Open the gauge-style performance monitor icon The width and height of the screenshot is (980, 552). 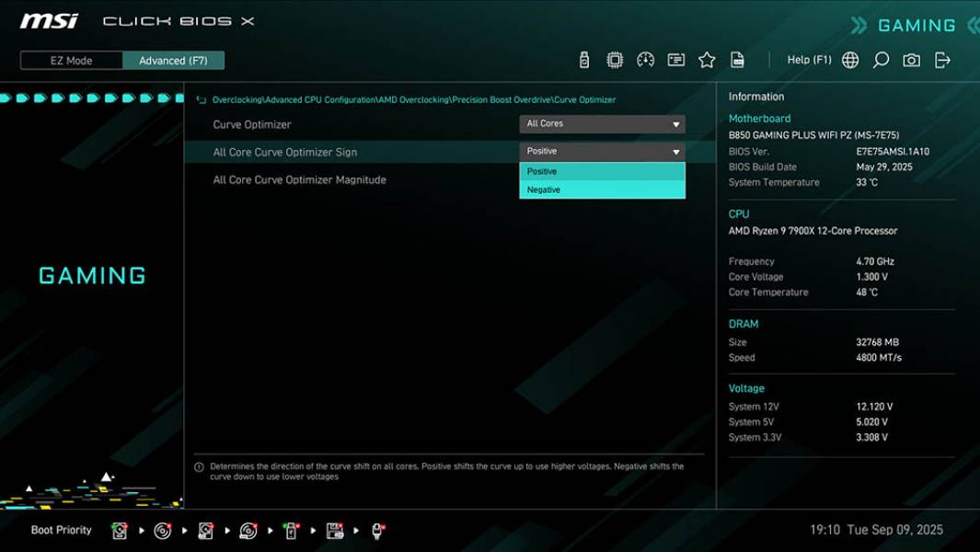pos(645,59)
